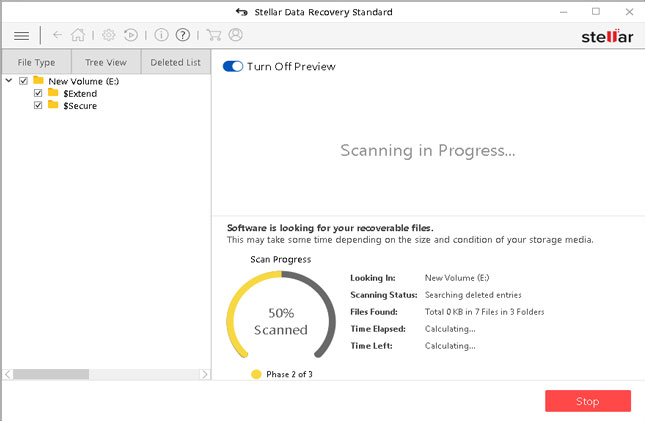Open the hamburger menu
645x421 pixels.
21,36
